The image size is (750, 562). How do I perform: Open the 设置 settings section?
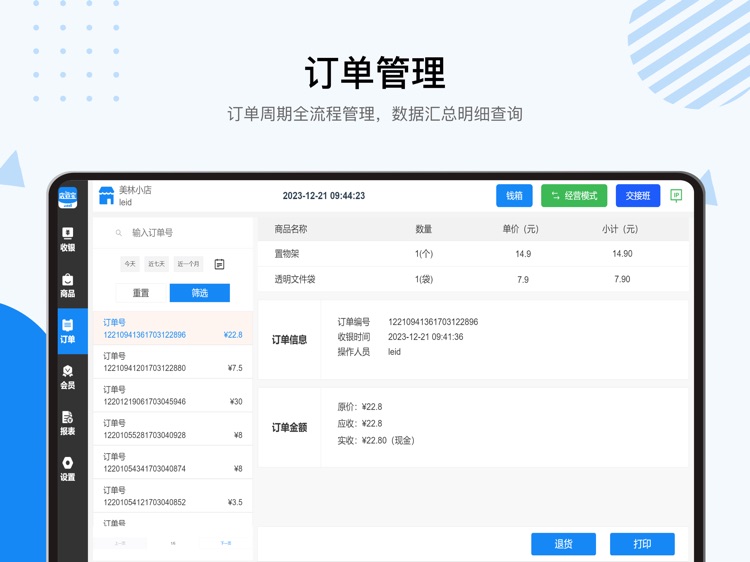[67, 469]
